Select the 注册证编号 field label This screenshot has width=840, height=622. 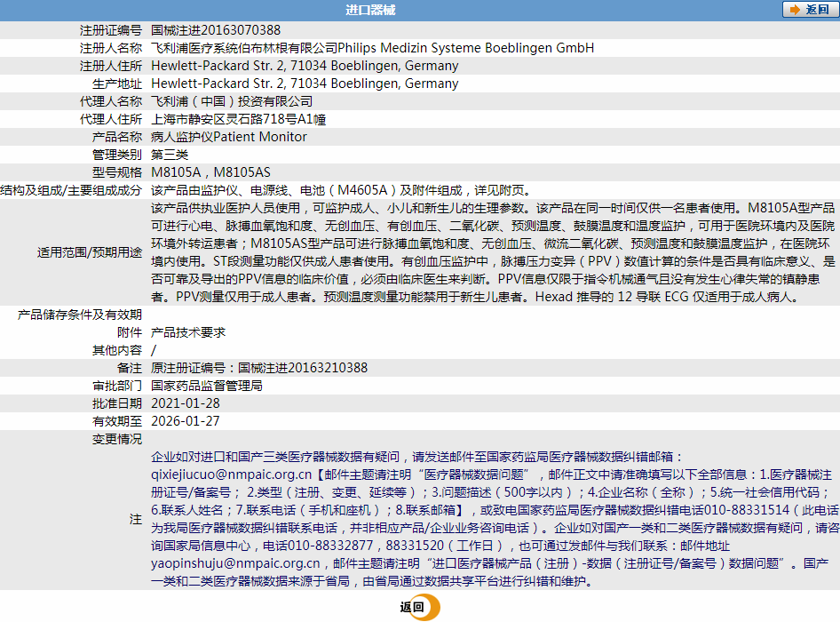pyautogui.click(x=111, y=30)
